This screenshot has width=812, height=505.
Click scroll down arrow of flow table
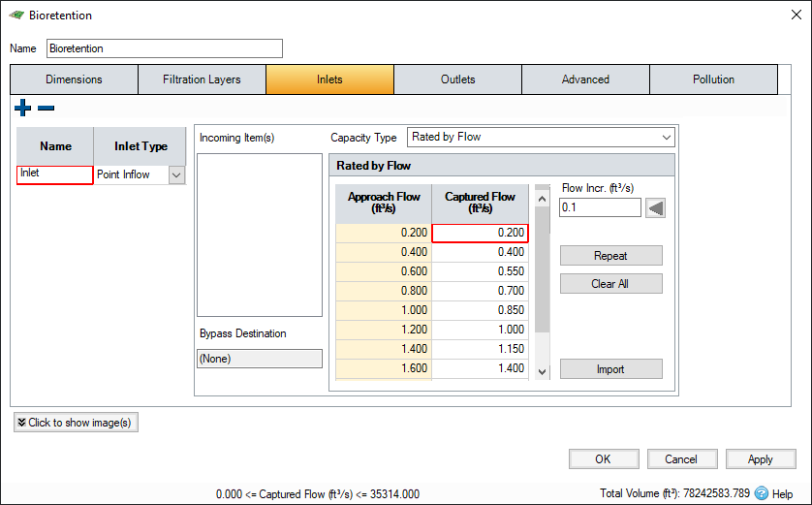(x=543, y=371)
